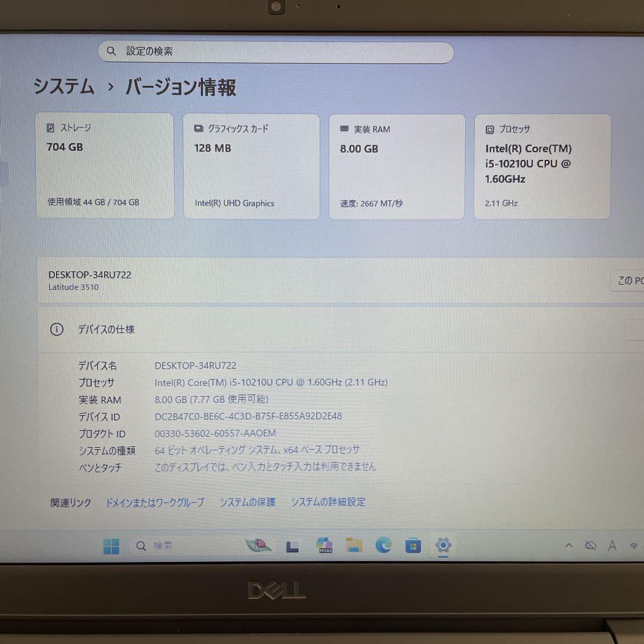Select device name value DESKTOP-34RU722

[196, 366]
